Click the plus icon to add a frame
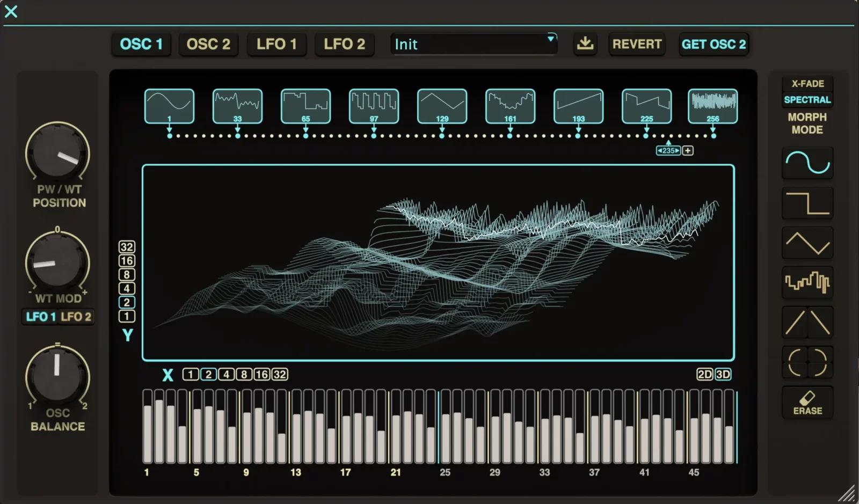The image size is (859, 504). [x=688, y=150]
